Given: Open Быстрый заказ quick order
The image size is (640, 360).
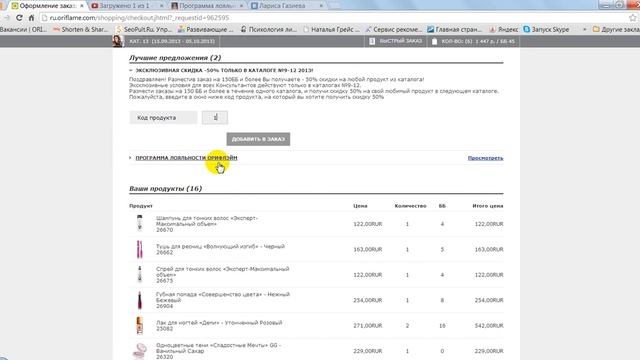Looking at the screenshot, I should point(396,41).
